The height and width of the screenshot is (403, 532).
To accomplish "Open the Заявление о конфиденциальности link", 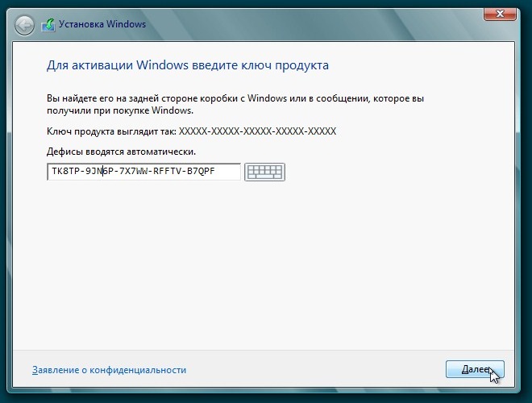I will [109, 370].
